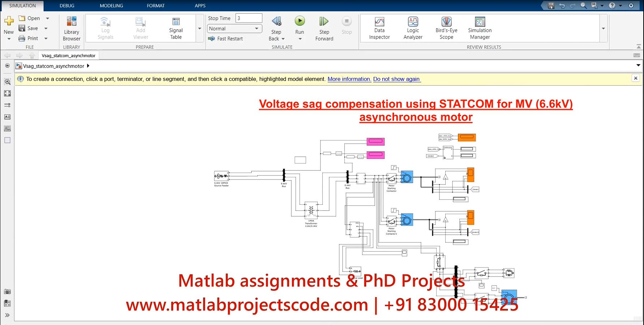
Task: Open the Help question mark icon
Action: pyautogui.click(x=612, y=5)
